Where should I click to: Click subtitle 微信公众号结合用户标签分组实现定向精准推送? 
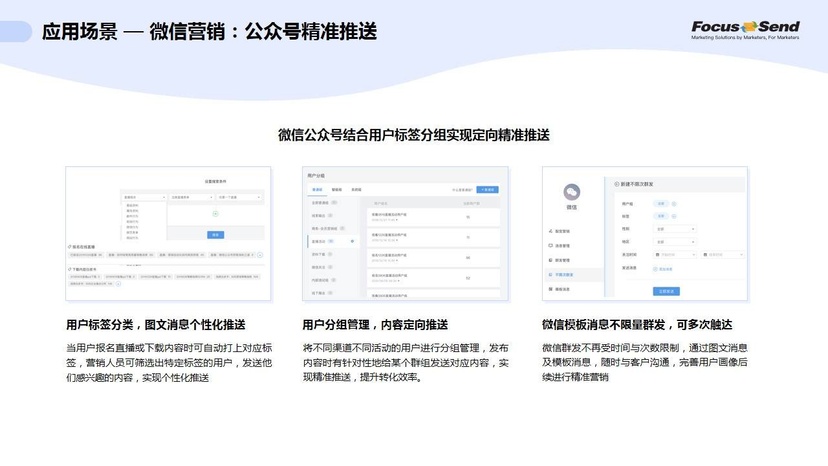click(414, 135)
